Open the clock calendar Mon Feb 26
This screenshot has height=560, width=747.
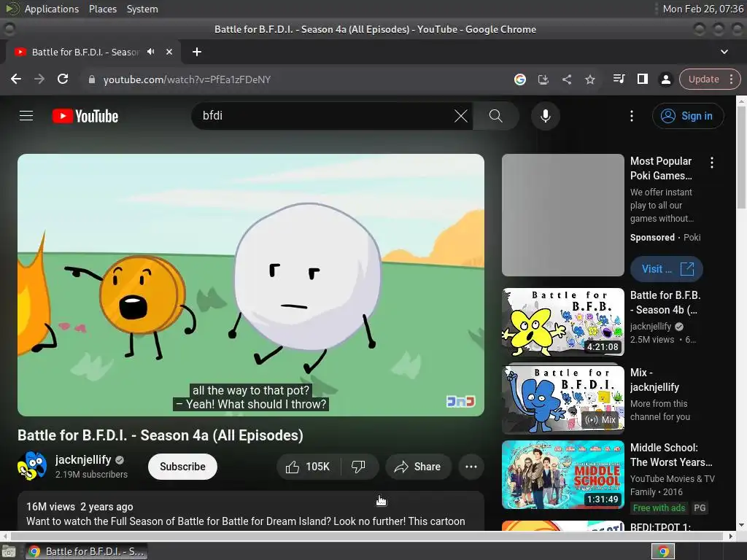(x=703, y=9)
